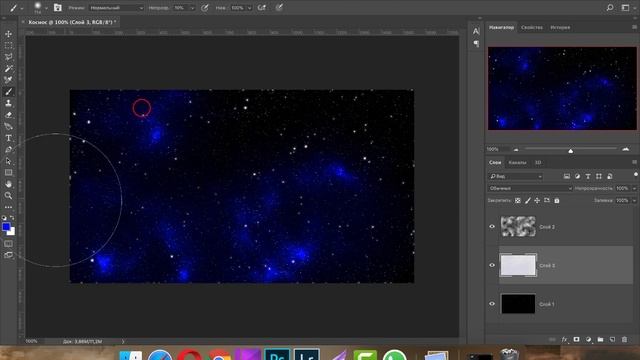Create a new adjustment layer
This screenshot has height=360, width=640.
588,339
